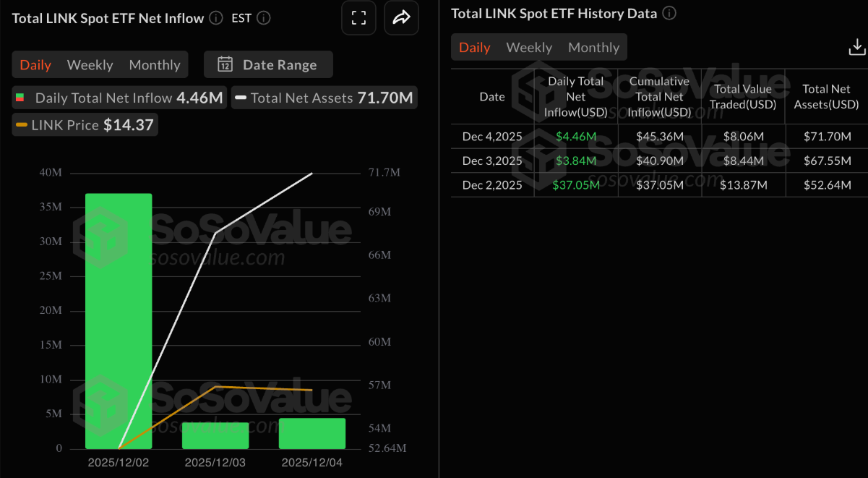This screenshot has height=478, width=868.
Task: Select the chart's Daily tab
Action: [x=35, y=65]
